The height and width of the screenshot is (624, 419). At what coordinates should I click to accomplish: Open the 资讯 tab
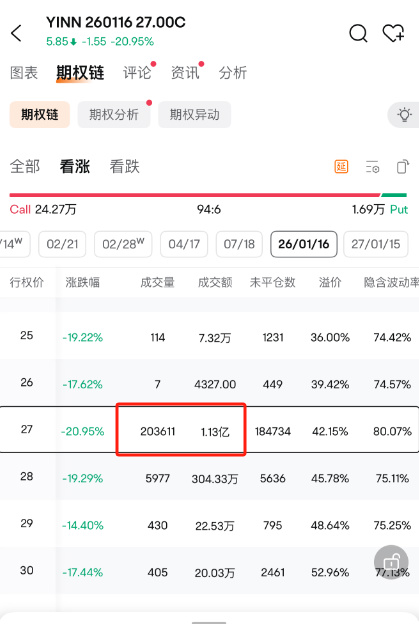click(x=185, y=73)
